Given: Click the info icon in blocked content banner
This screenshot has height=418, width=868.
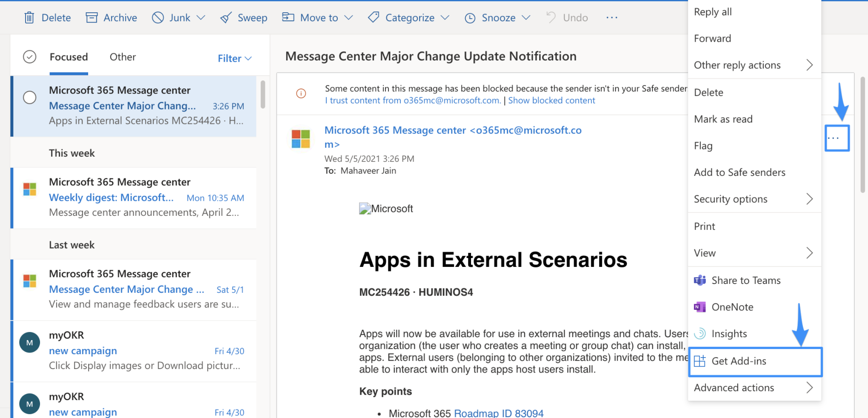Looking at the screenshot, I should coord(301,94).
